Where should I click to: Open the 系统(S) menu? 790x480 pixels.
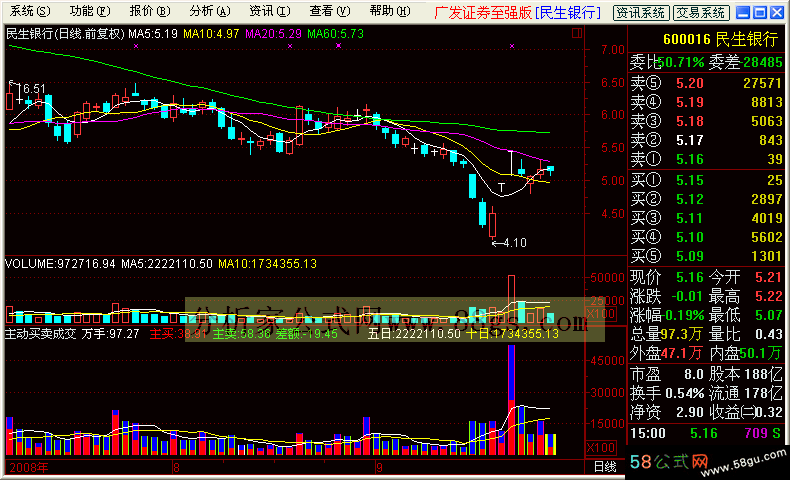30,11
